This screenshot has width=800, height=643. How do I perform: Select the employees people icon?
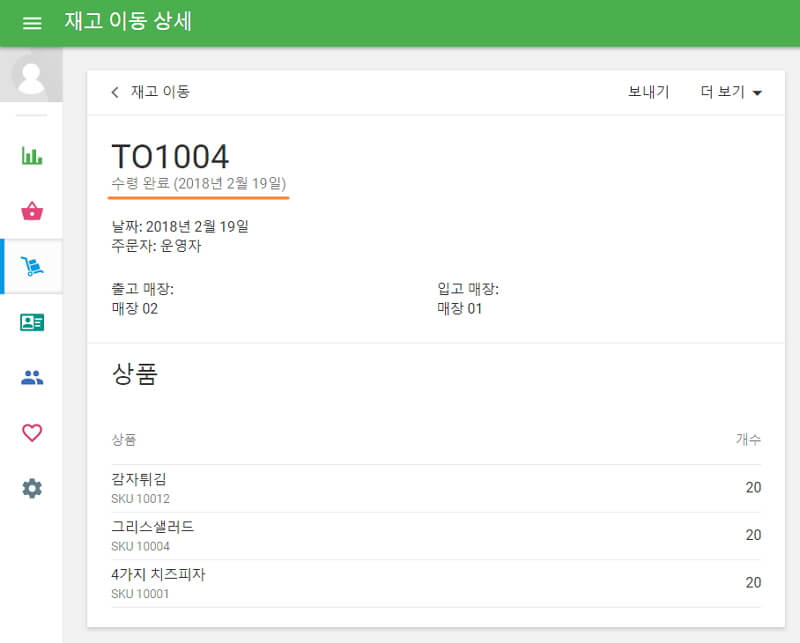click(x=31, y=377)
